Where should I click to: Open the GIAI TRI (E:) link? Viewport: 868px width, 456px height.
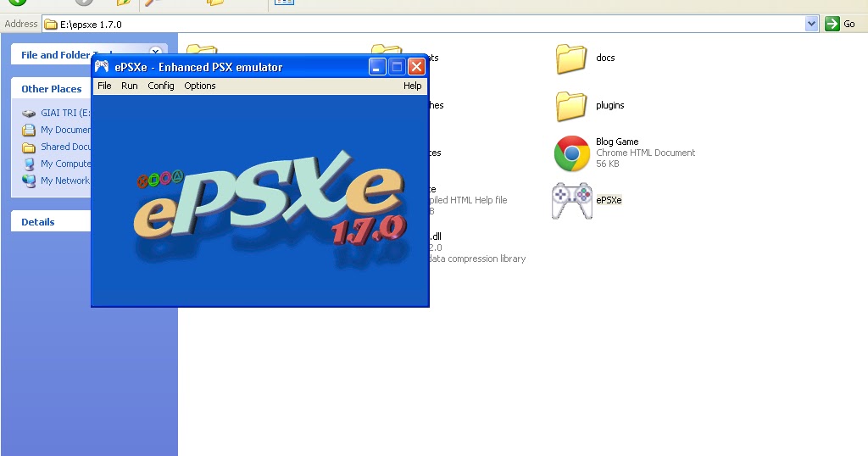click(x=65, y=113)
